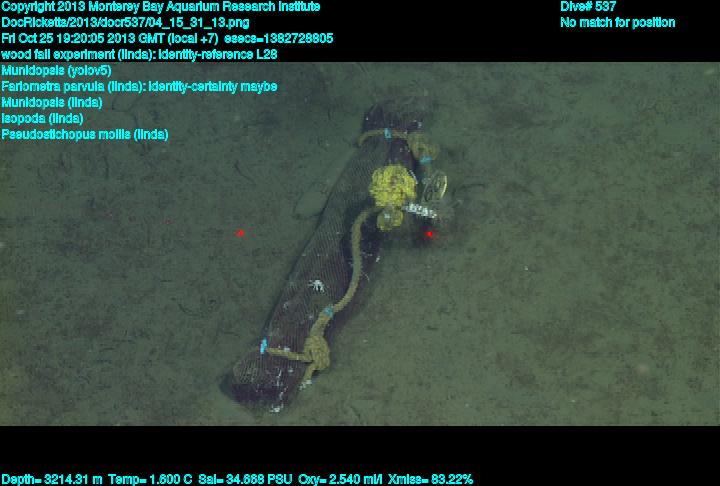The height and width of the screenshot is (486, 720).
Task: Click the 'Depth= 3214.31 m' reading
Action: tap(52, 480)
